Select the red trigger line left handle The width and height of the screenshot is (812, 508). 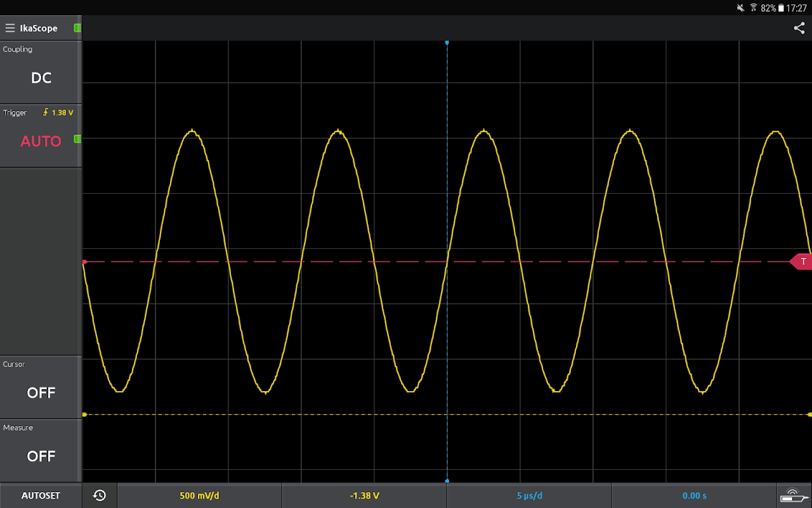(84, 262)
